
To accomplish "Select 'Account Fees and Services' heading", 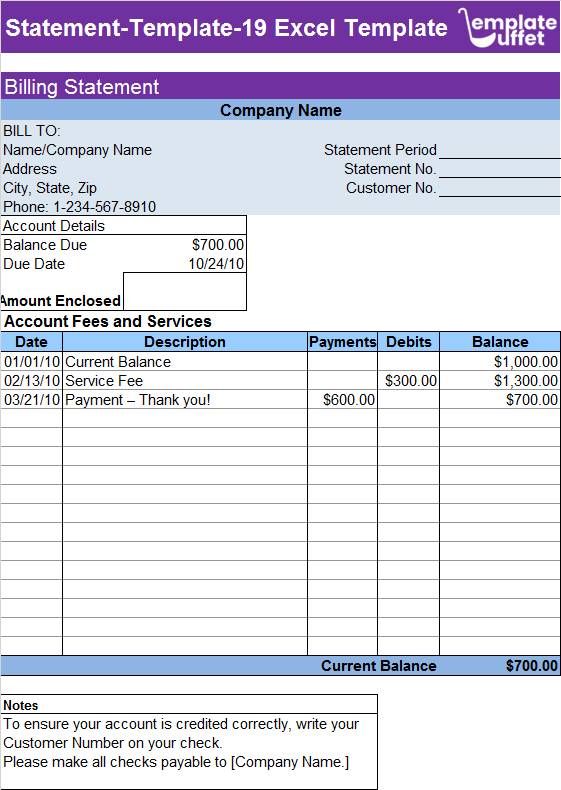I will pyautogui.click(x=108, y=321).
